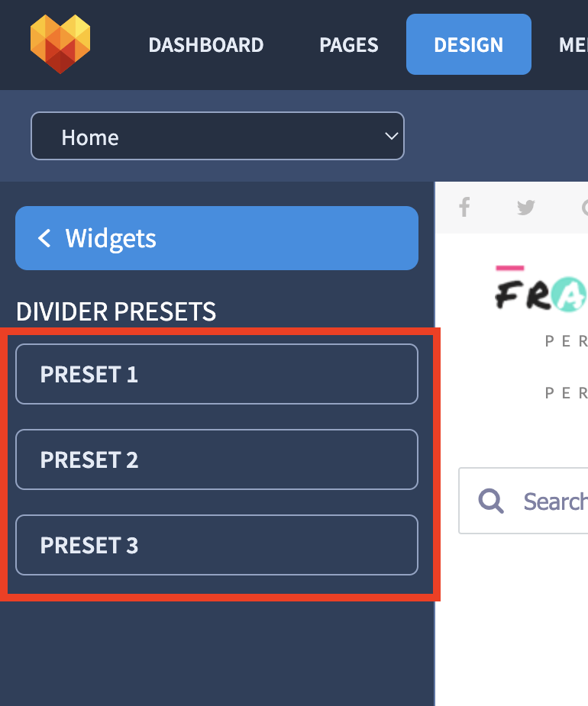Choose divider Preset 2

217,459
